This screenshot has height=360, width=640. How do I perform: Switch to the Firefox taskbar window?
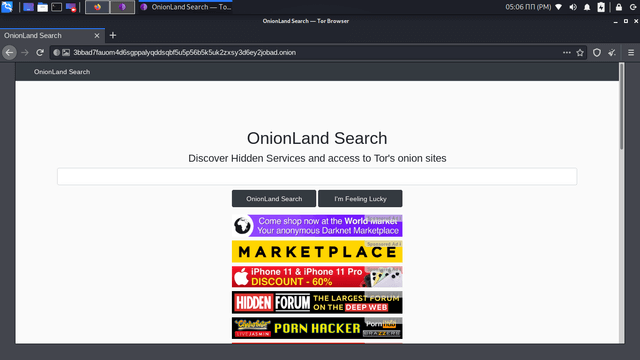97,7
